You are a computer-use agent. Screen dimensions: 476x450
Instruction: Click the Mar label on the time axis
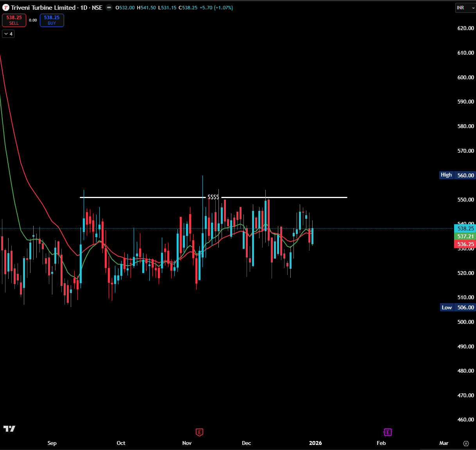444,443
